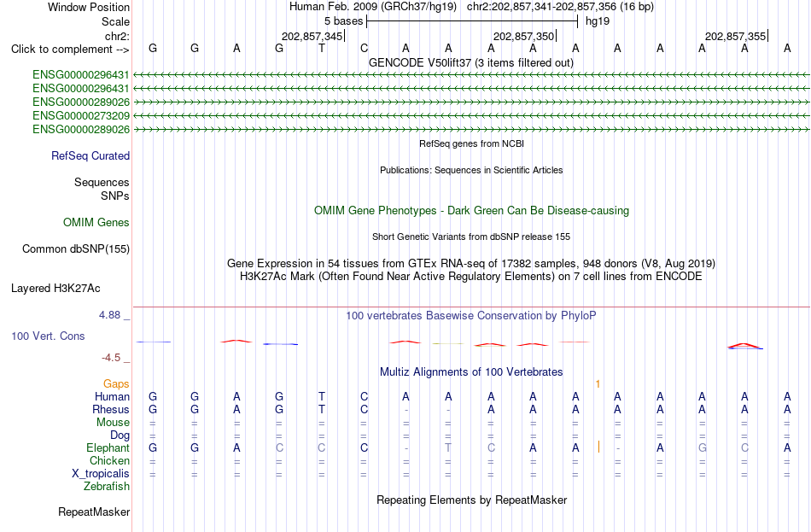The image size is (811, 532).
Task: Click the grey T base in the Elephant row
Action: click(x=448, y=447)
